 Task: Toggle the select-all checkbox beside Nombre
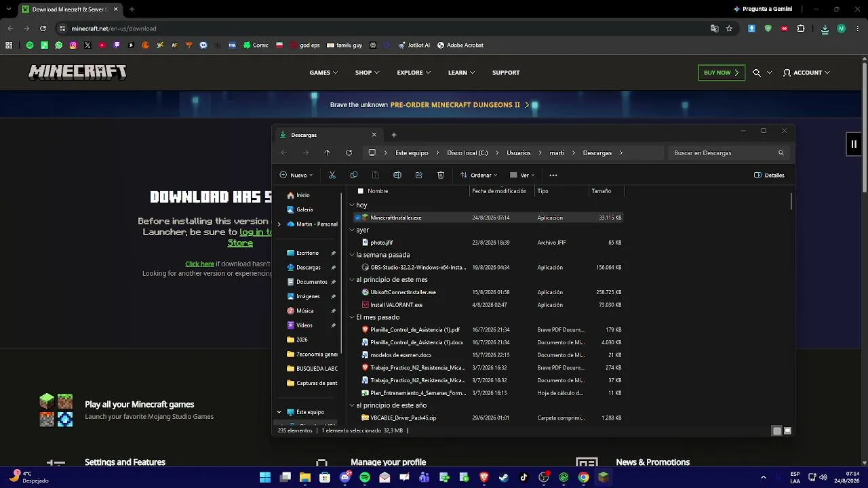coord(360,191)
